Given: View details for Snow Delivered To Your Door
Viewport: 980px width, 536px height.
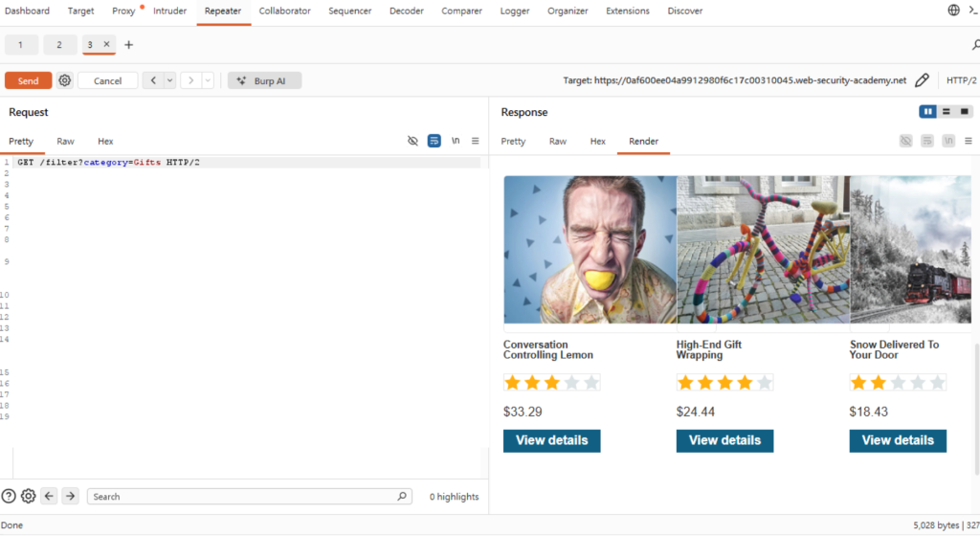Looking at the screenshot, I should (898, 440).
